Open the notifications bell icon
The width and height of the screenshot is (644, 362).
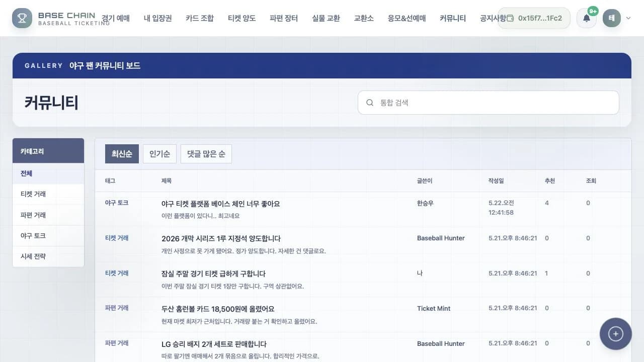click(587, 18)
